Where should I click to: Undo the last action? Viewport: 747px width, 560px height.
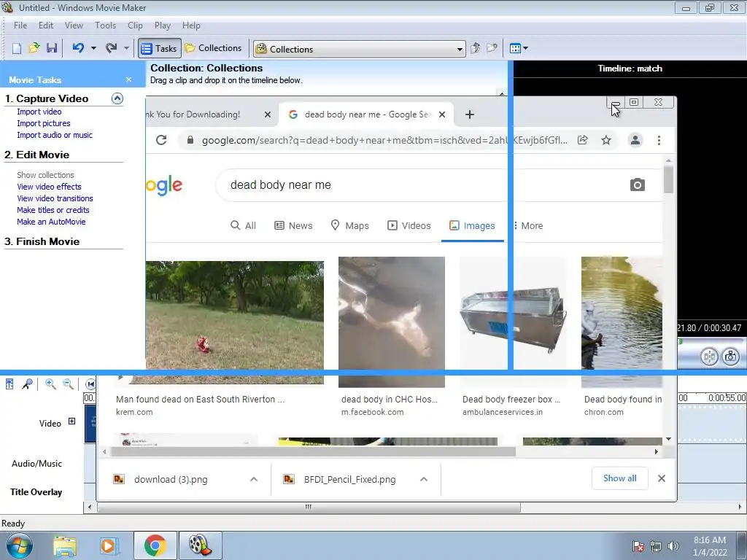pyautogui.click(x=79, y=48)
